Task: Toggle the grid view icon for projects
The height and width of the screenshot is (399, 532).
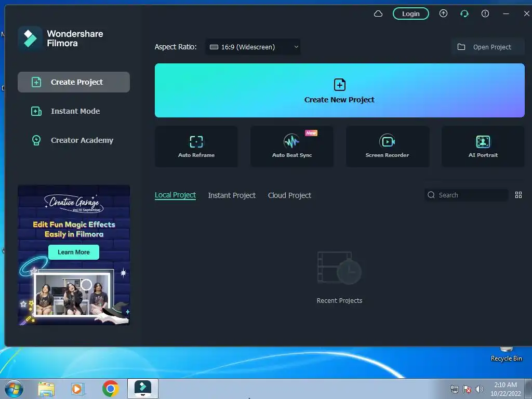Action: [518, 195]
